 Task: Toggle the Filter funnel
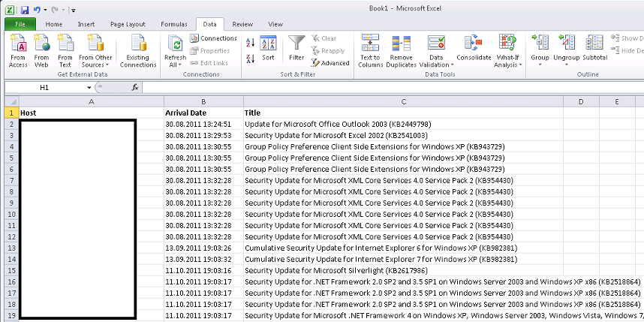(296, 49)
